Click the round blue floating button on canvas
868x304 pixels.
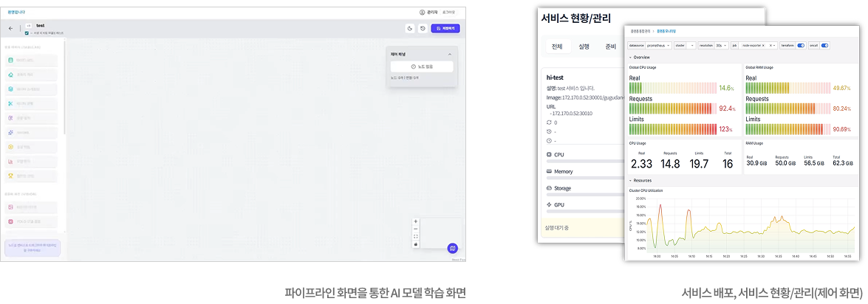point(453,249)
